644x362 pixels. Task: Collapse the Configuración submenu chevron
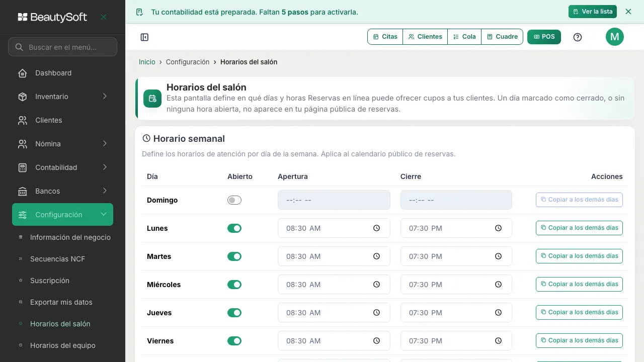[104, 215]
